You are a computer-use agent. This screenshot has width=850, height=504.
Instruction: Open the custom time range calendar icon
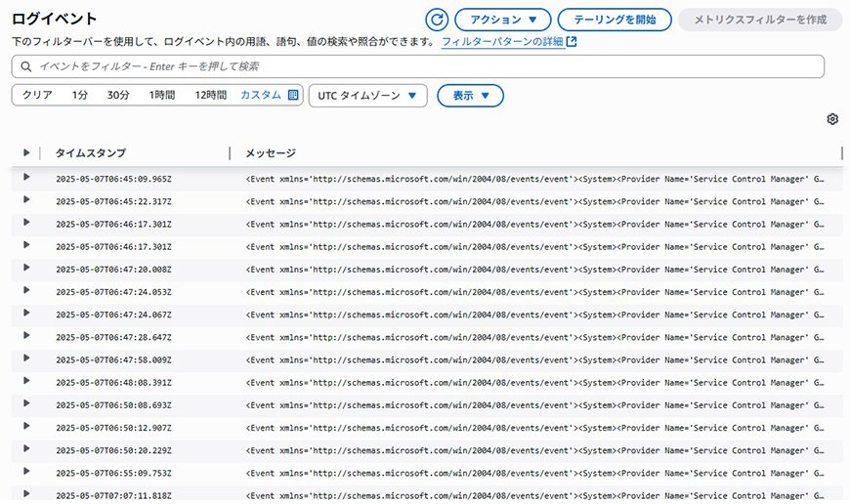[x=293, y=95]
